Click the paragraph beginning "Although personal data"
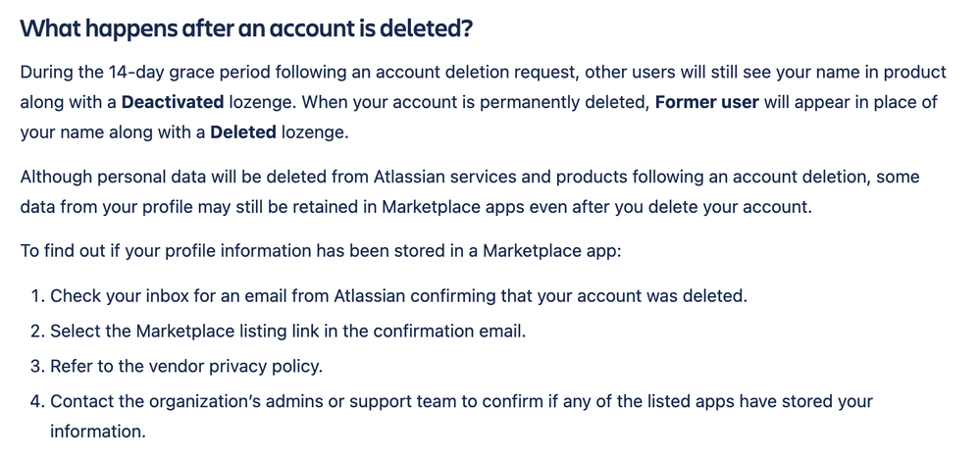Screen dimensions: 980x462 coord(469,192)
